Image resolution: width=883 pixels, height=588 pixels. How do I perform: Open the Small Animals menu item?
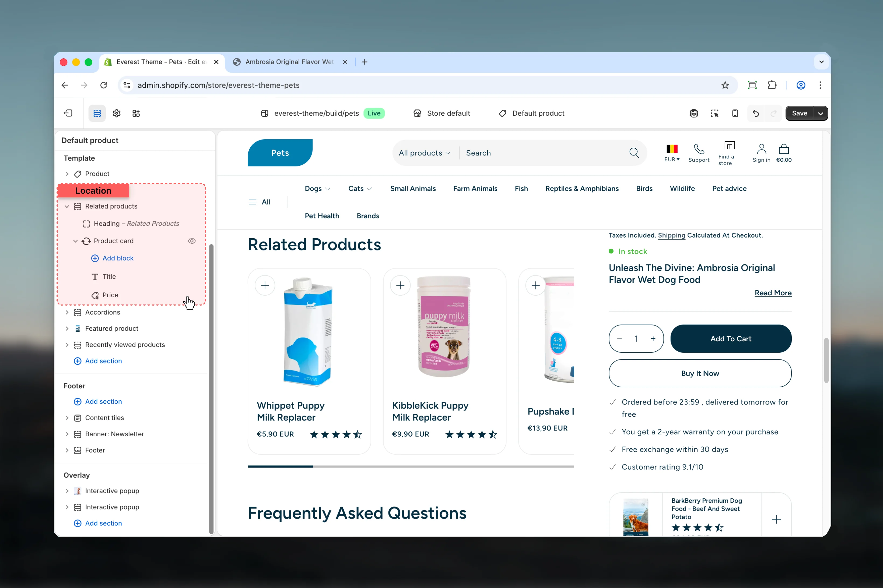pos(413,189)
